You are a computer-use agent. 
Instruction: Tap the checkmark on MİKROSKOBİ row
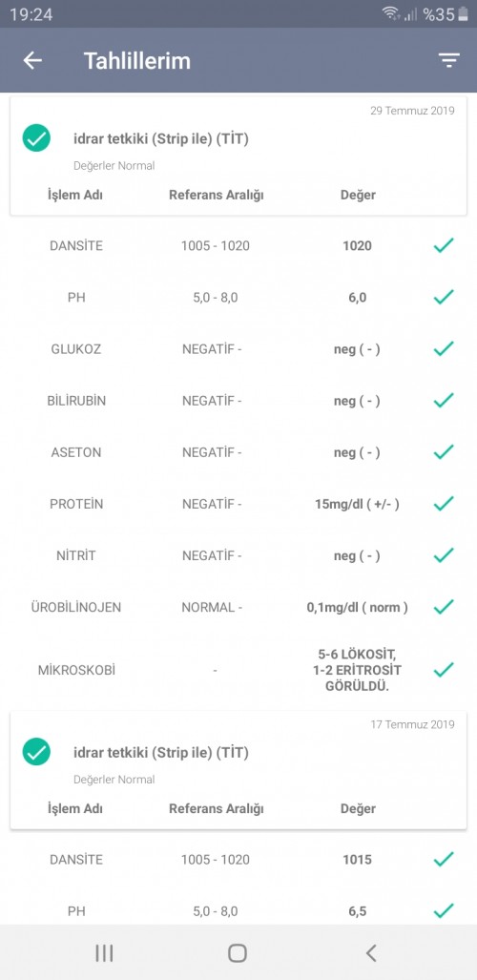pos(444,670)
